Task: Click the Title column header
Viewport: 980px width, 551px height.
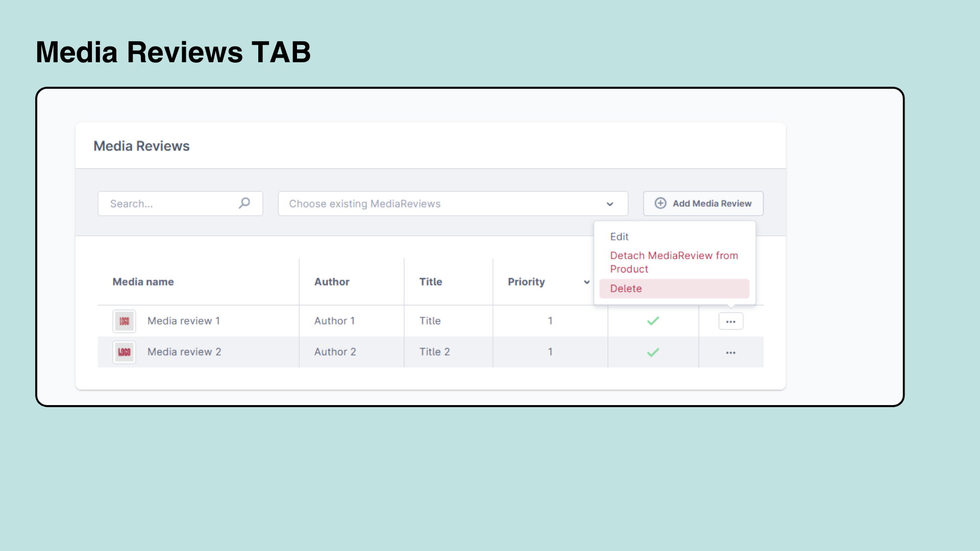Action: coord(431,282)
